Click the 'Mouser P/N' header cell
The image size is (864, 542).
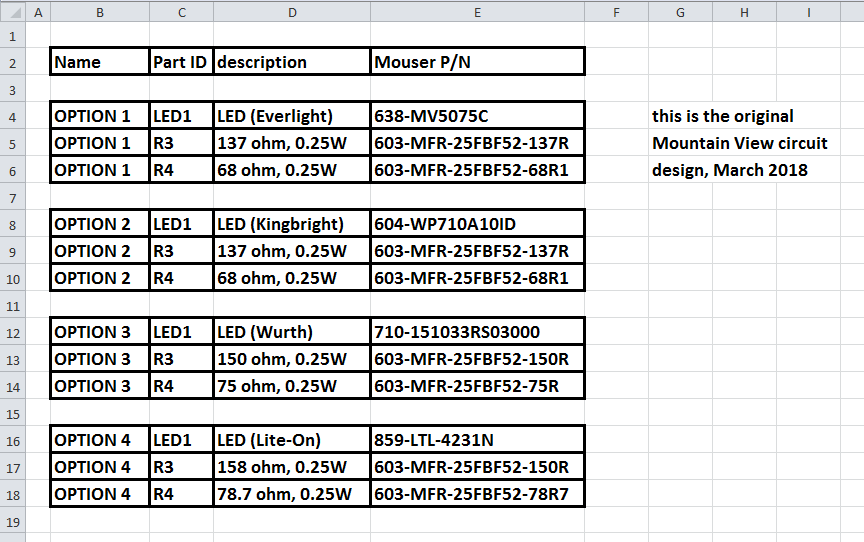point(477,62)
